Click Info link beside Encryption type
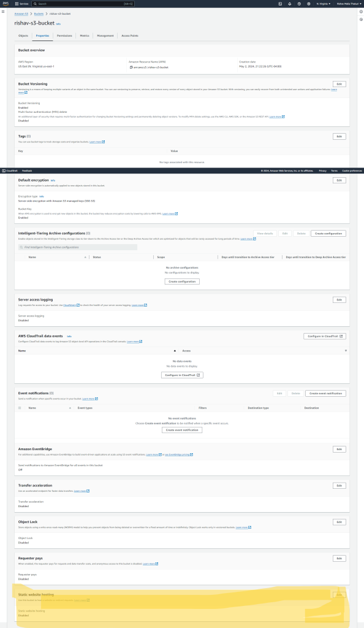Image resolution: width=364 pixels, height=628 pixels. [42, 197]
